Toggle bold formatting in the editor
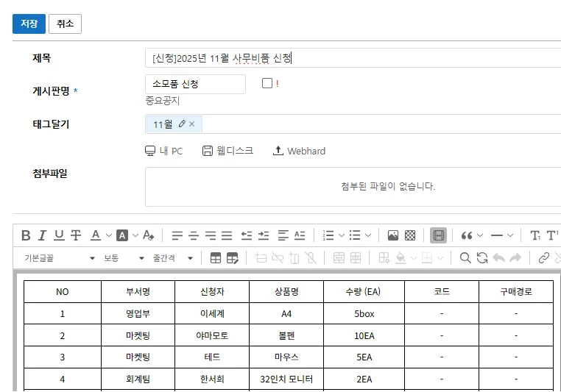The height and width of the screenshot is (392, 561). click(26, 235)
